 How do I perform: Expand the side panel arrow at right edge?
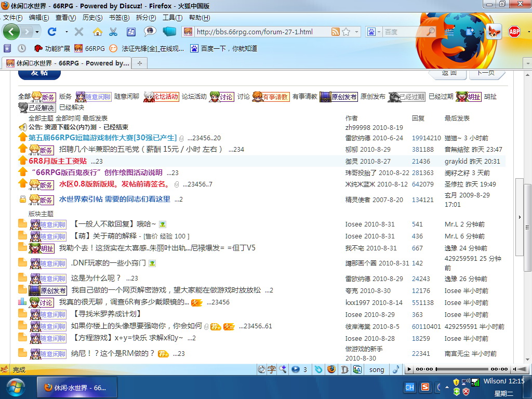pos(520,217)
